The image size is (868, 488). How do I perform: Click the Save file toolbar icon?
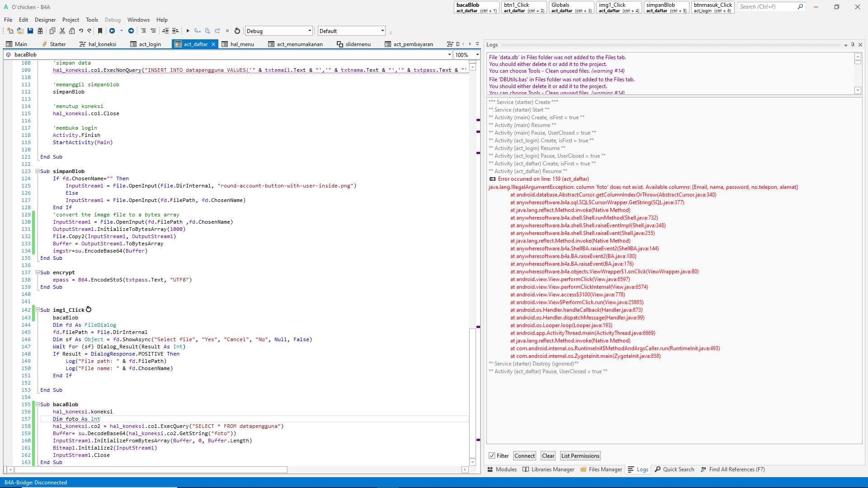pos(30,31)
